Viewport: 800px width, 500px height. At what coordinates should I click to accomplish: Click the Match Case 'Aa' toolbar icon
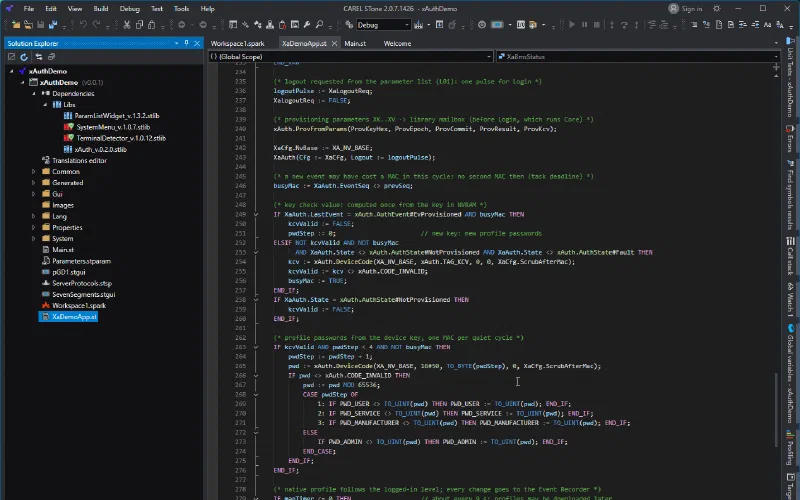pos(767,24)
